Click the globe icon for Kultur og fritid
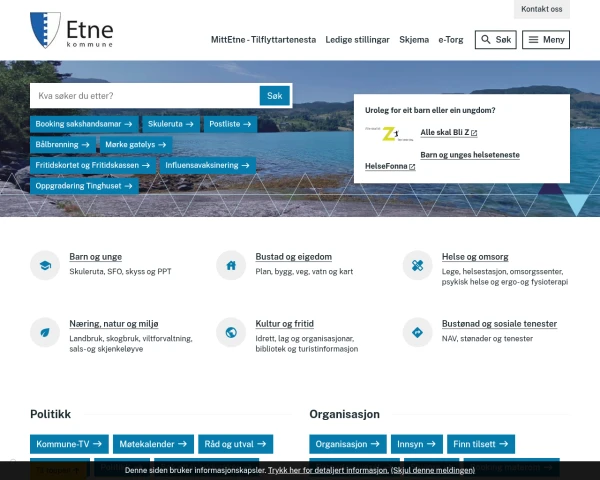600x480 pixels. (231, 332)
